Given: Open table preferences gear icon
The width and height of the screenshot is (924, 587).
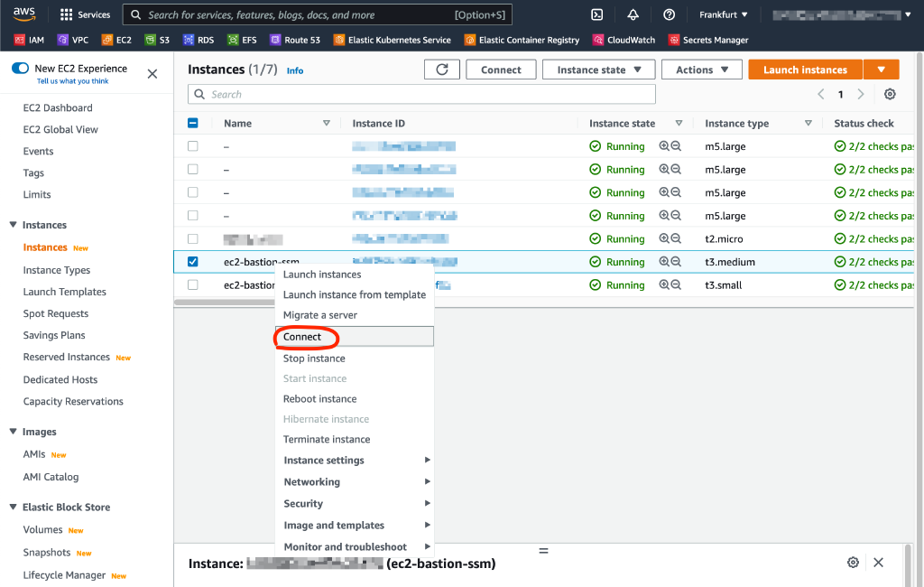Looking at the screenshot, I should click(x=890, y=94).
